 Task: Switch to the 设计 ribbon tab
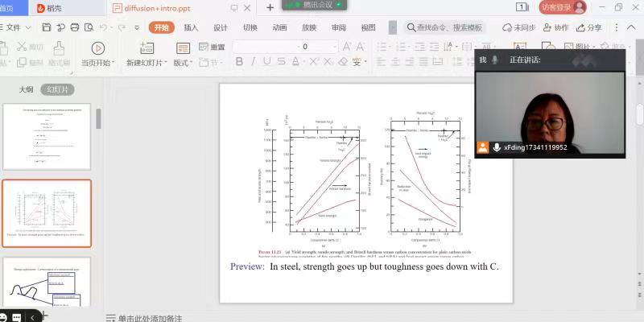click(x=221, y=27)
